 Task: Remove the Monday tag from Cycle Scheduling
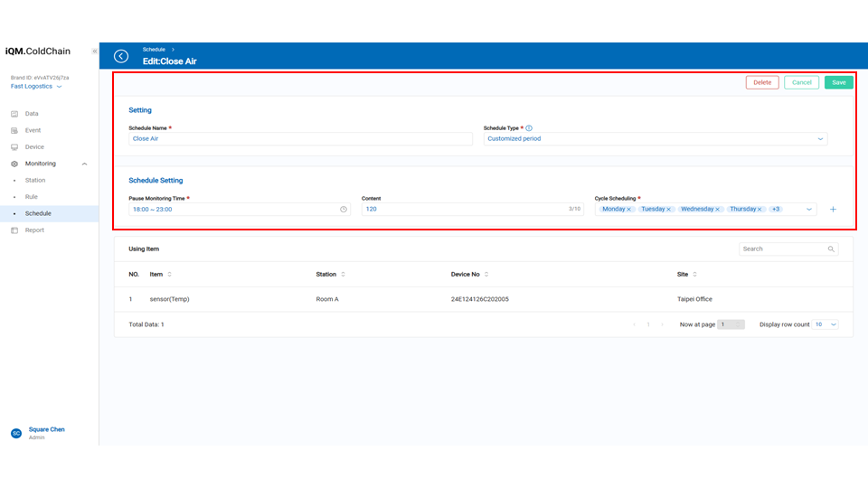[629, 209]
